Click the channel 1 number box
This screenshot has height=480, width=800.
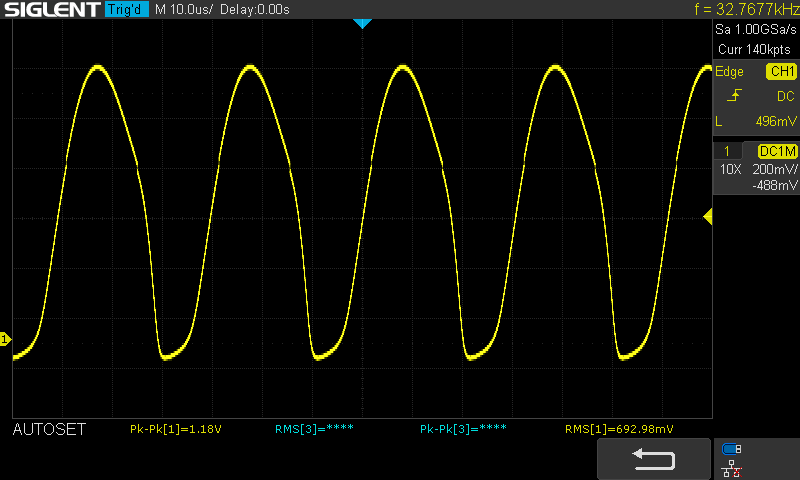click(727, 151)
